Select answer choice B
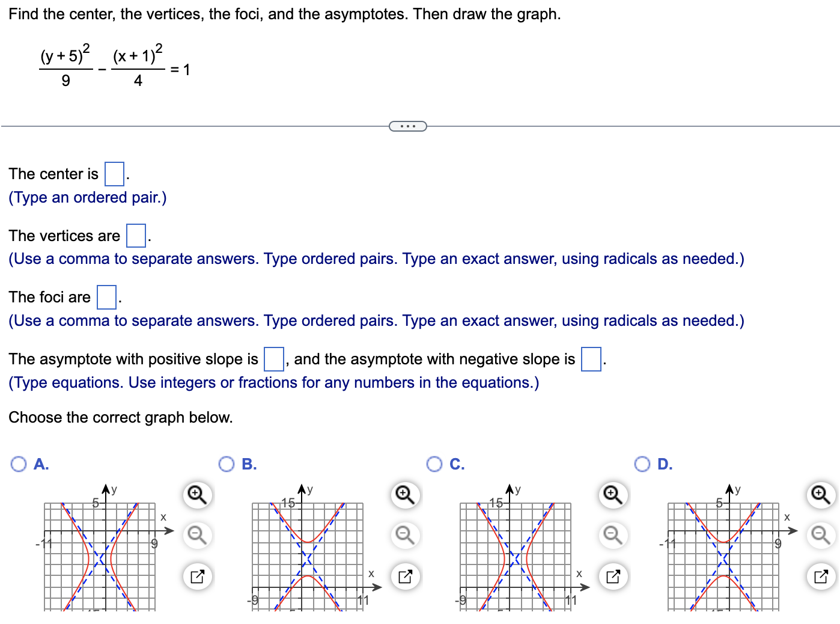The height and width of the screenshot is (624, 840). (x=227, y=463)
